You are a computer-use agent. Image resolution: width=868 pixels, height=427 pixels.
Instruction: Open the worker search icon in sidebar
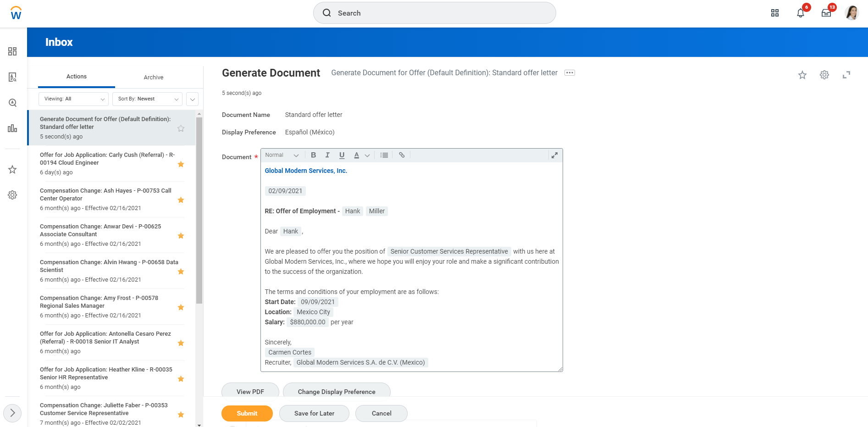click(x=12, y=77)
